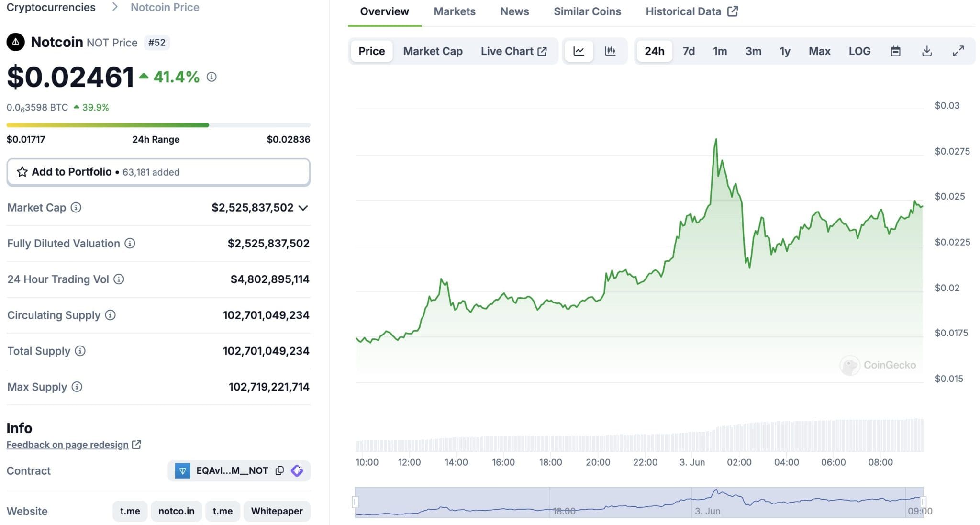The image size is (980, 525).
Task: Open the Whitepaper website link
Action: pos(277,511)
